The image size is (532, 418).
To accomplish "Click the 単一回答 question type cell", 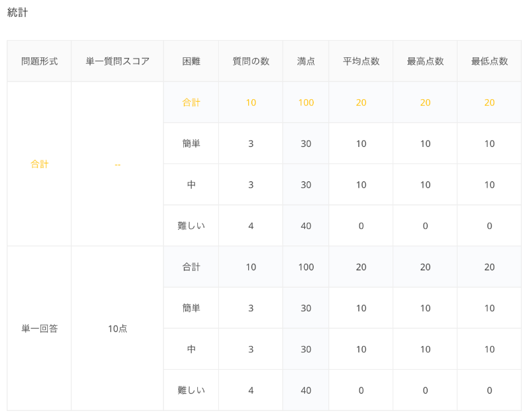I will tap(39, 328).
